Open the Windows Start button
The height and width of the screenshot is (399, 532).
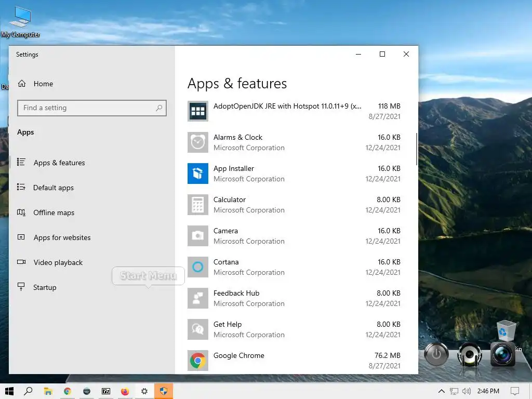tap(9, 391)
